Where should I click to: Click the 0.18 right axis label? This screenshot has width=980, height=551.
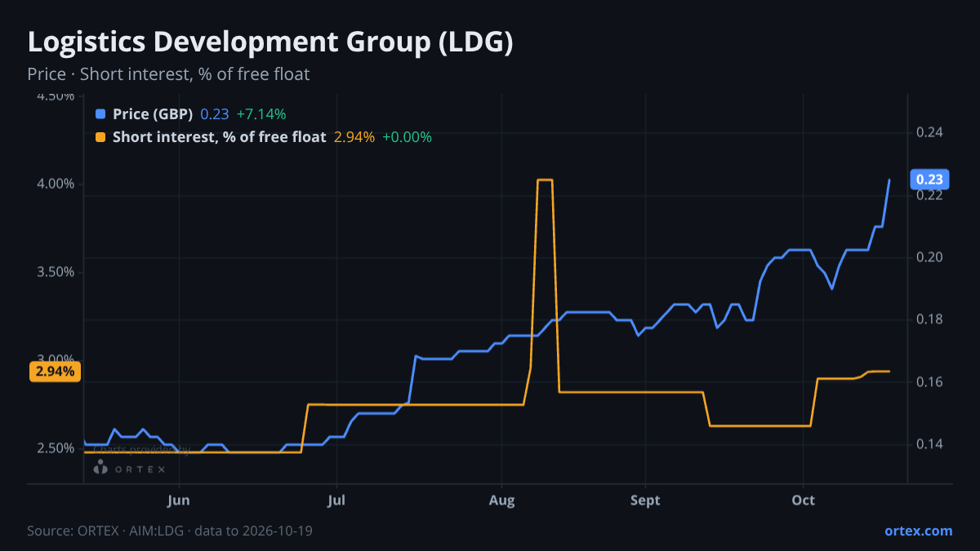pos(929,319)
